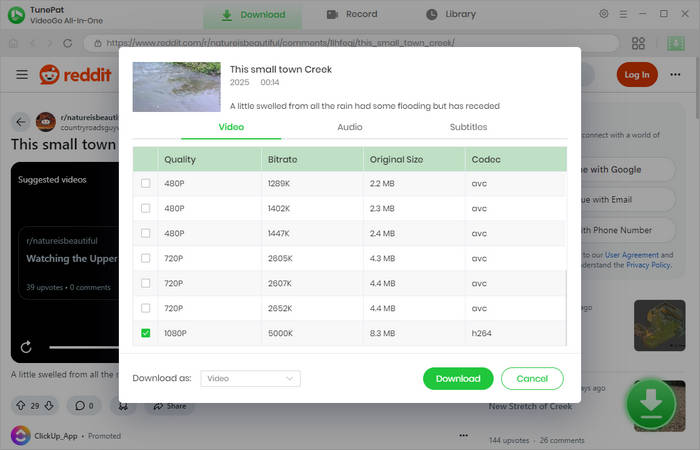The image size is (700, 450).
Task: Upvote the post with 29 votes
Action: click(x=21, y=405)
